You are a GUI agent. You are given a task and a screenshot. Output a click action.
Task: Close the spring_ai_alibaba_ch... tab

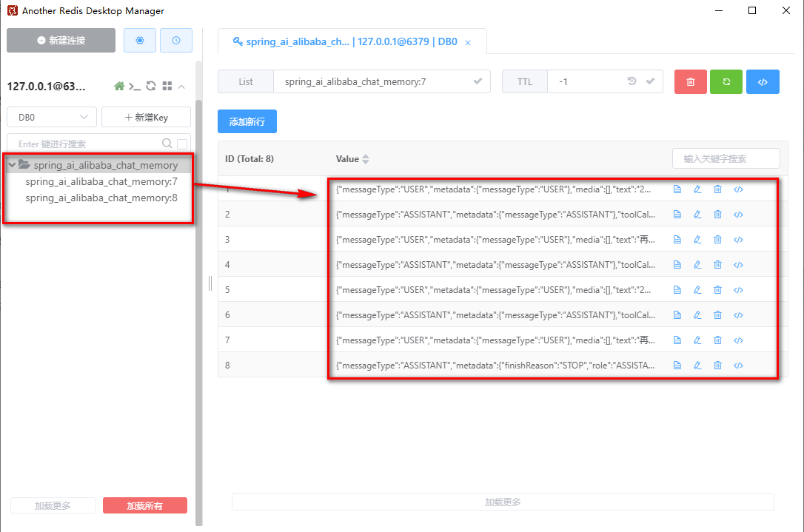point(468,42)
